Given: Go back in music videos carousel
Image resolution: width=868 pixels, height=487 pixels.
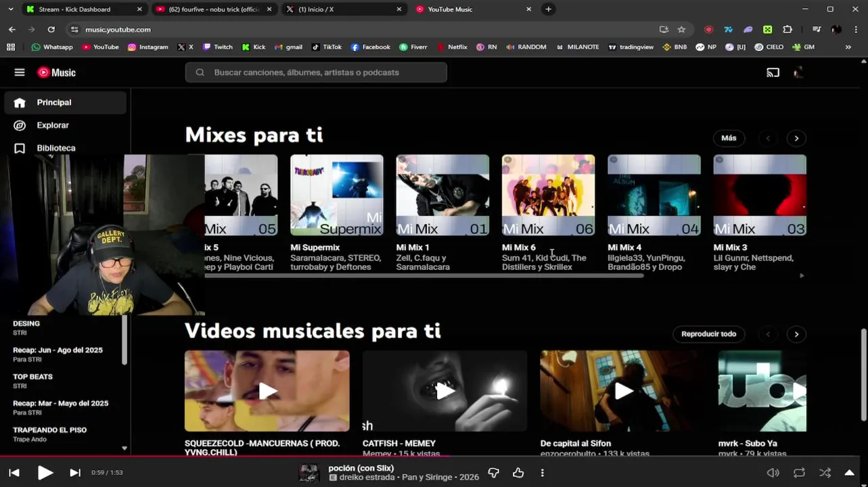Looking at the screenshot, I should click(x=768, y=334).
